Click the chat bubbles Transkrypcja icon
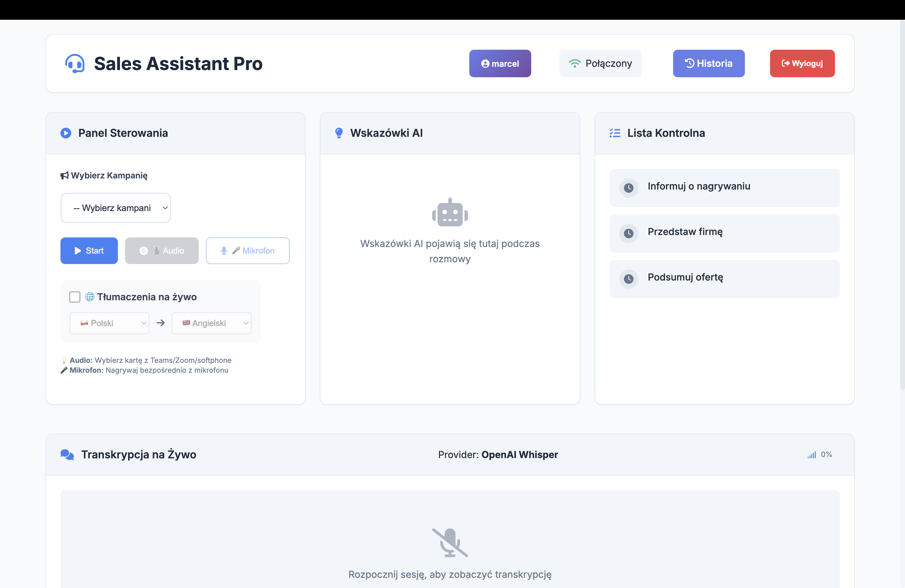Screen dimensions: 905x588 click(67, 454)
